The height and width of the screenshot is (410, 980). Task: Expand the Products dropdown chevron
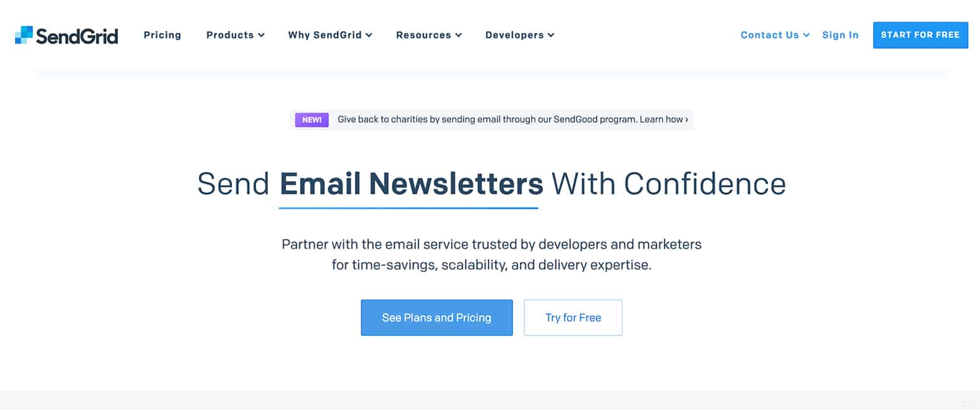[261, 36]
